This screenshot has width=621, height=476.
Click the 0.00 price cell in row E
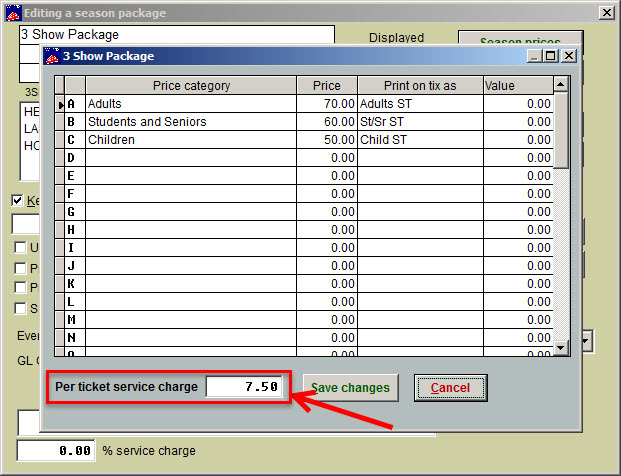point(327,176)
